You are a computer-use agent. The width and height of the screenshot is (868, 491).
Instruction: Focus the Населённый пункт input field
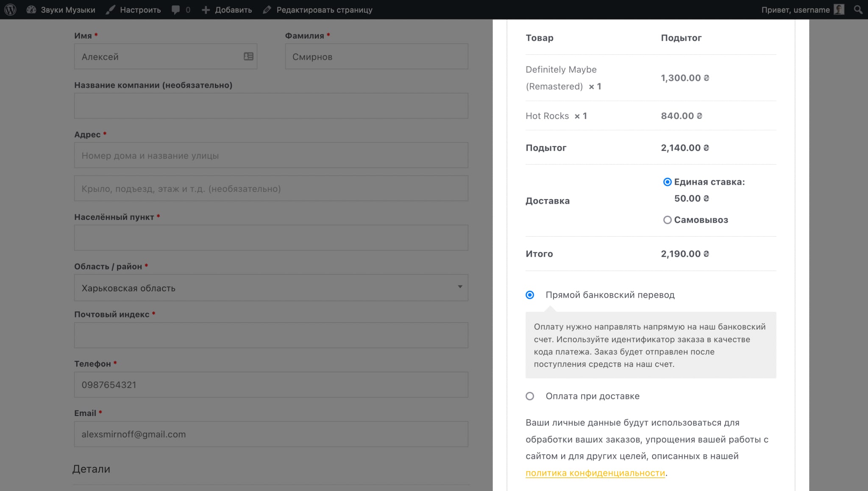[271, 238]
